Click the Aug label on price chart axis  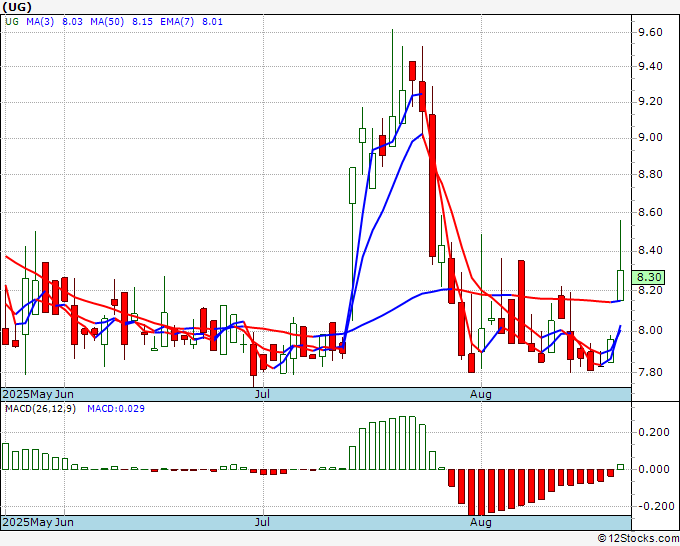(x=481, y=394)
